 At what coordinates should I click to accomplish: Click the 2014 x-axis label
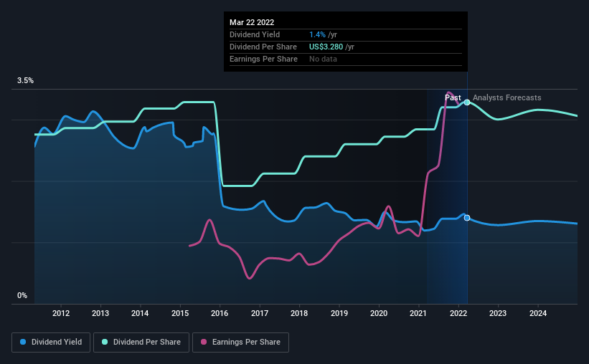coord(140,313)
